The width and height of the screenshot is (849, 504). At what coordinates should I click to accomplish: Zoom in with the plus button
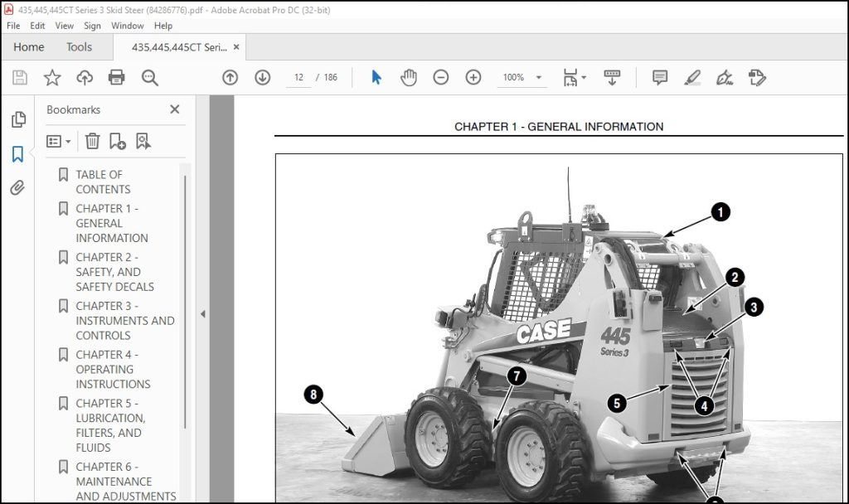(473, 77)
